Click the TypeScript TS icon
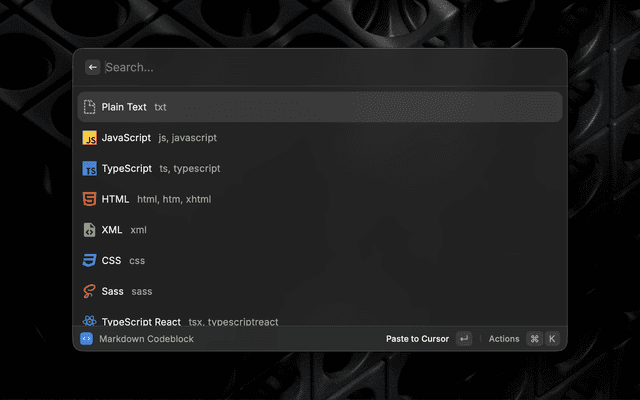The width and height of the screenshot is (640, 400). click(89, 169)
